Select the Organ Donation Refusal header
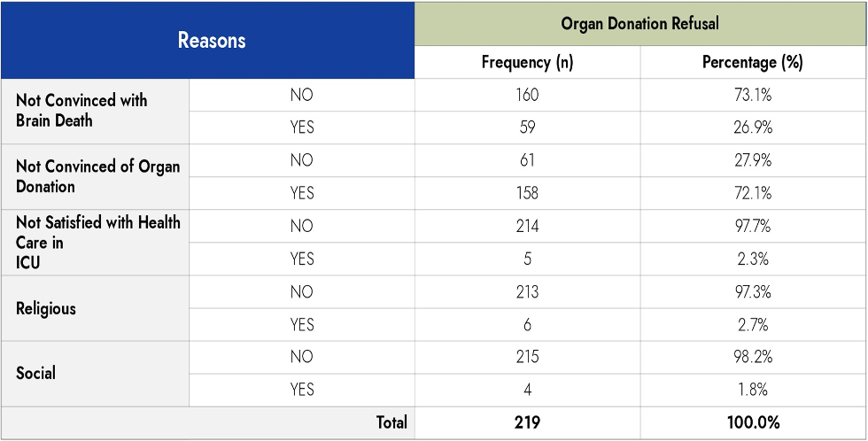 639,24
